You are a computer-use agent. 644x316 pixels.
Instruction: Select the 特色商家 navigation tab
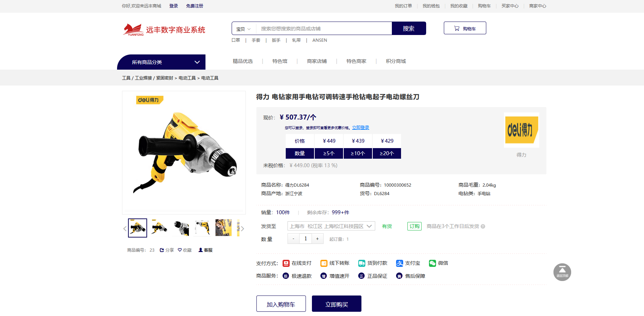click(x=356, y=61)
